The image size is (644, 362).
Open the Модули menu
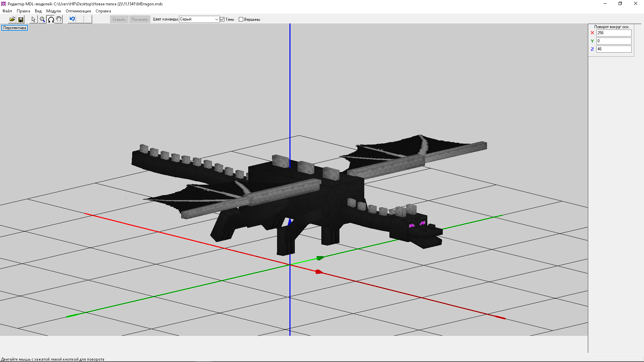point(53,11)
